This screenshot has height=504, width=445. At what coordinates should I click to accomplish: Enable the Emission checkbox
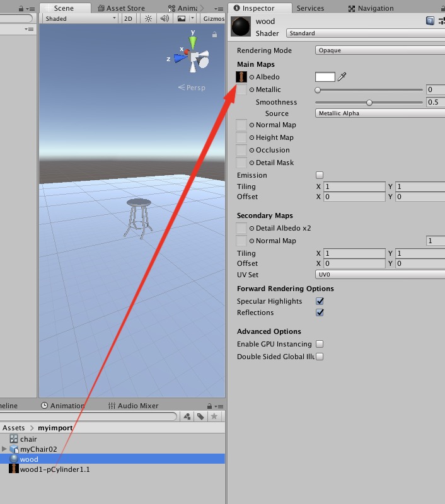click(x=320, y=175)
